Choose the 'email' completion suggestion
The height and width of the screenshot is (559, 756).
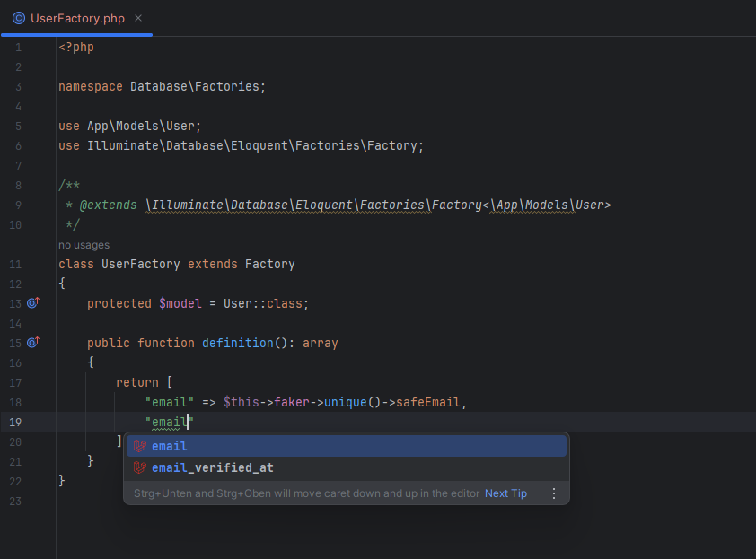347,446
